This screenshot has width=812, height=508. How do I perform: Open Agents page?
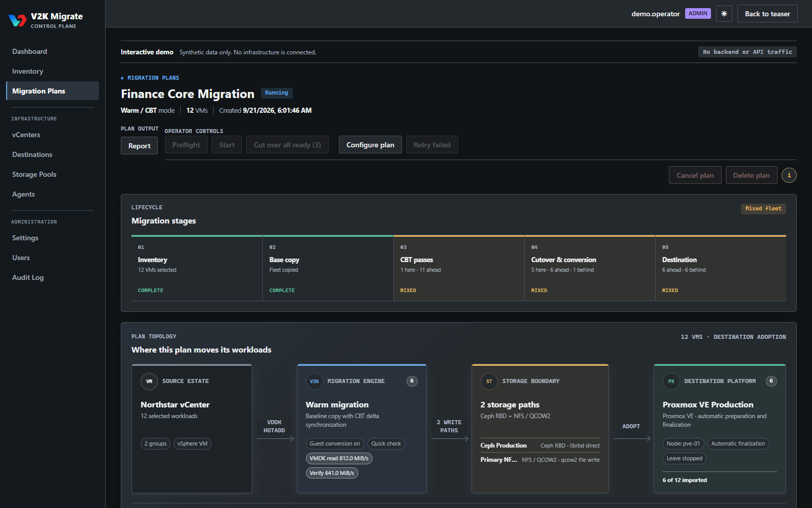coord(52,194)
